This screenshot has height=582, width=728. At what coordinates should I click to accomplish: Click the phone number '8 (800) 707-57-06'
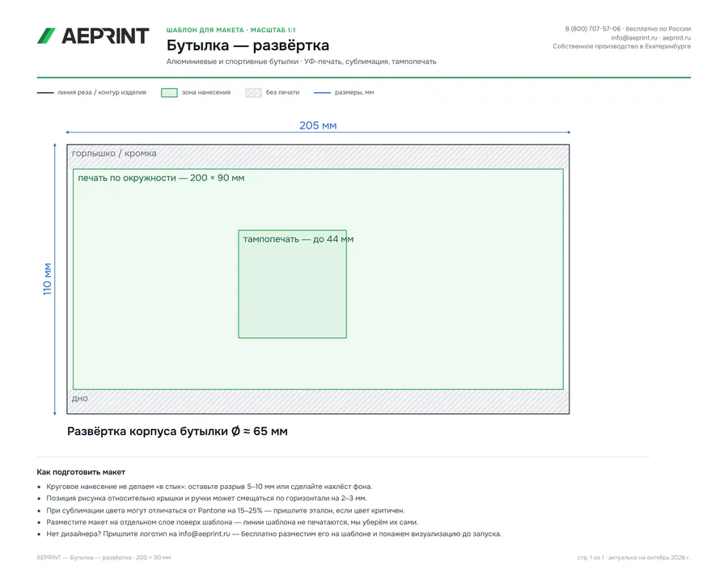coord(592,29)
